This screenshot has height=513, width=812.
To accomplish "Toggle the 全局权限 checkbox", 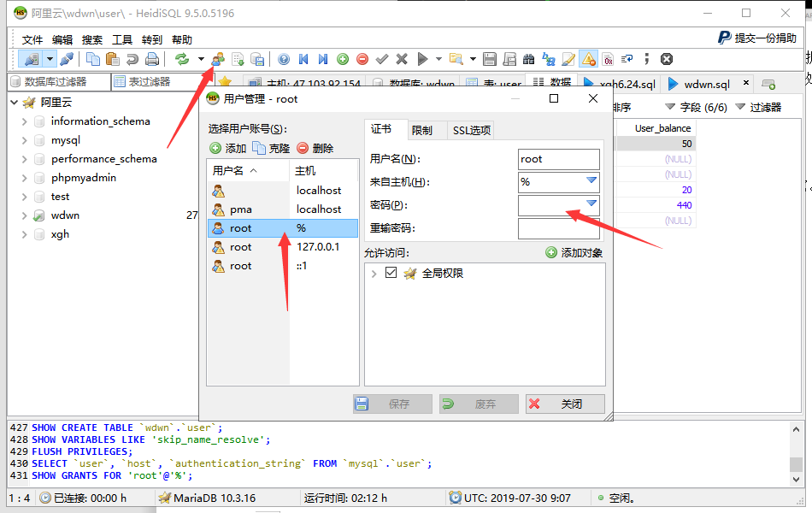I will tap(391, 273).
